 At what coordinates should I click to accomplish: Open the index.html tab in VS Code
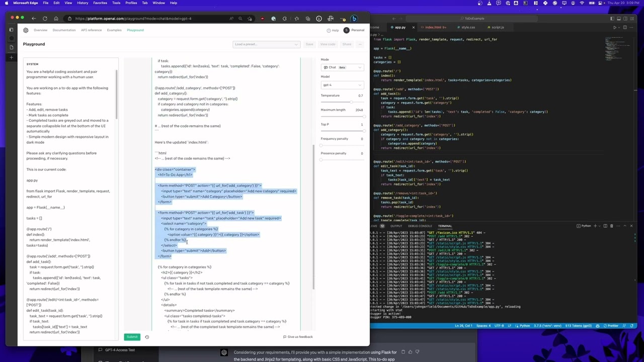(433, 27)
